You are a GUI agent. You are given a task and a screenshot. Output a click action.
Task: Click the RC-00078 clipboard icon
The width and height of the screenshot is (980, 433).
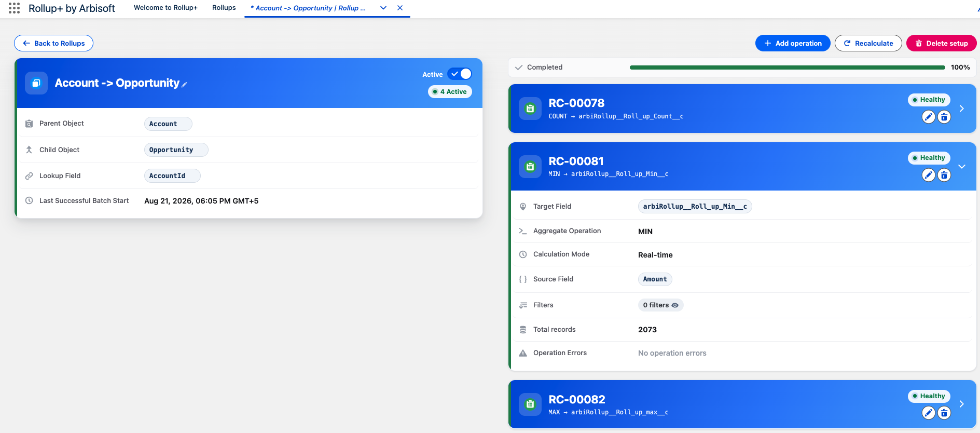(x=530, y=109)
